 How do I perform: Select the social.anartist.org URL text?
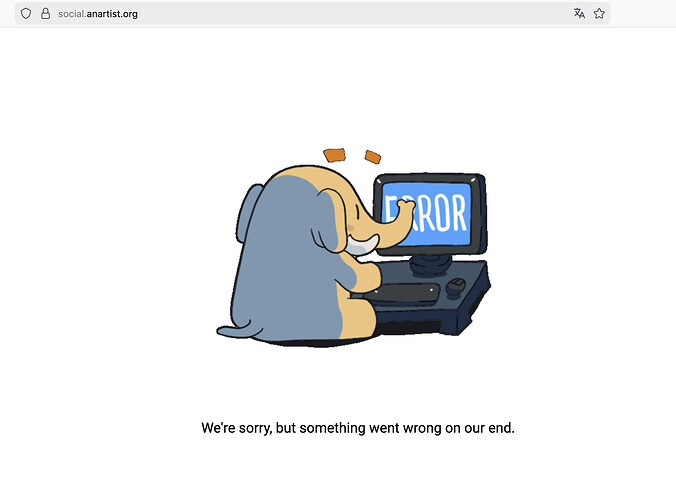(98, 14)
